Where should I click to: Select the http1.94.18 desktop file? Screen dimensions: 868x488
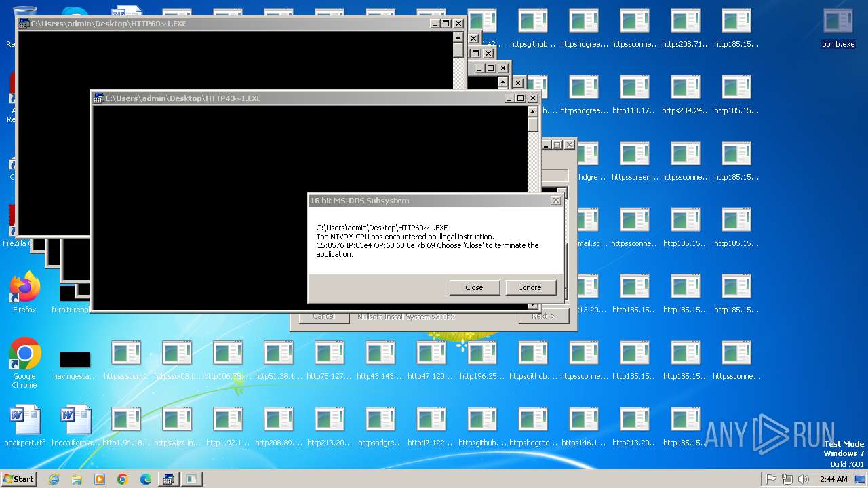coord(126,427)
